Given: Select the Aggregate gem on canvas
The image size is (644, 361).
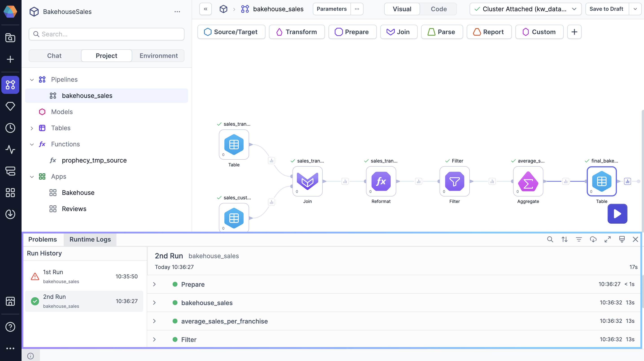Looking at the screenshot, I should click(x=528, y=181).
